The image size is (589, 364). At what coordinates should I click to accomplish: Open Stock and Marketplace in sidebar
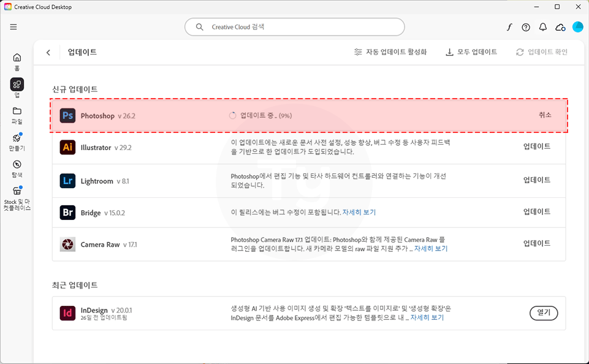17,198
